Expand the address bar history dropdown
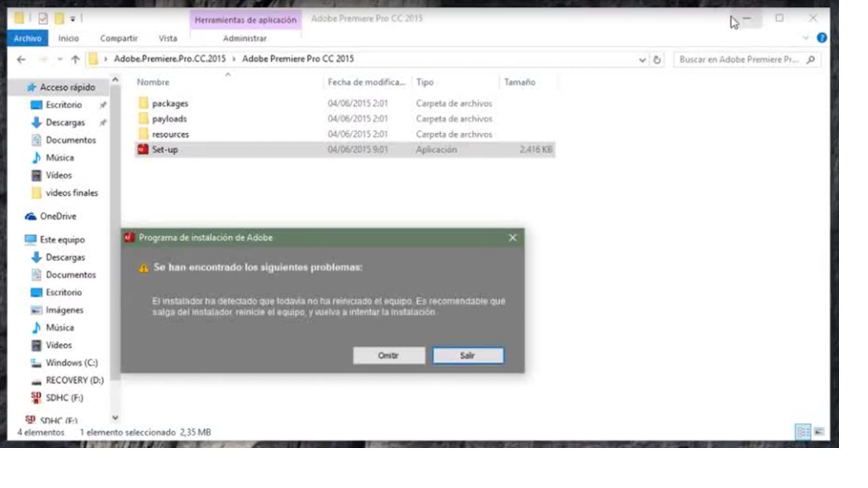Viewport: 868px width, 488px height. coord(642,60)
